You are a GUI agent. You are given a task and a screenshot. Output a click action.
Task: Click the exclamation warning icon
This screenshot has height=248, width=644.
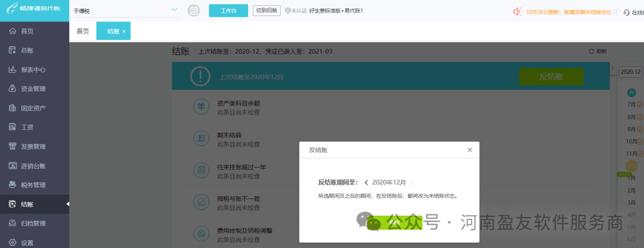tap(200, 76)
